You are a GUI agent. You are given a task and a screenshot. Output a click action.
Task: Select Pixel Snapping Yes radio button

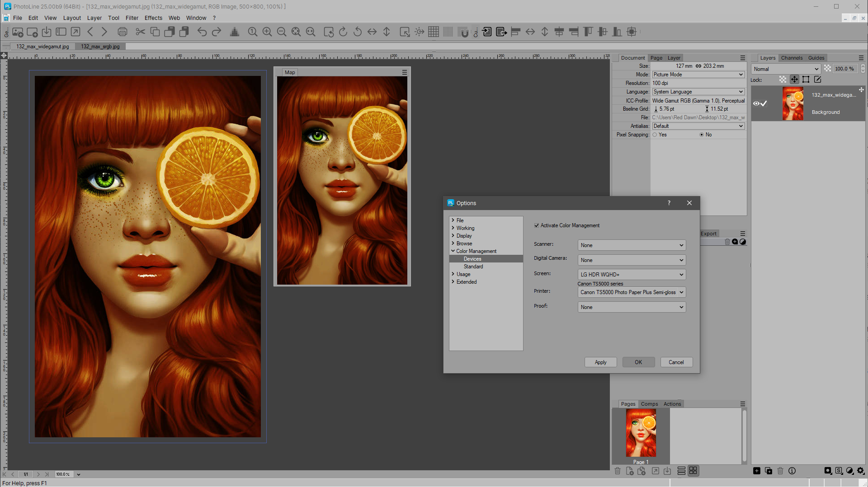click(655, 135)
